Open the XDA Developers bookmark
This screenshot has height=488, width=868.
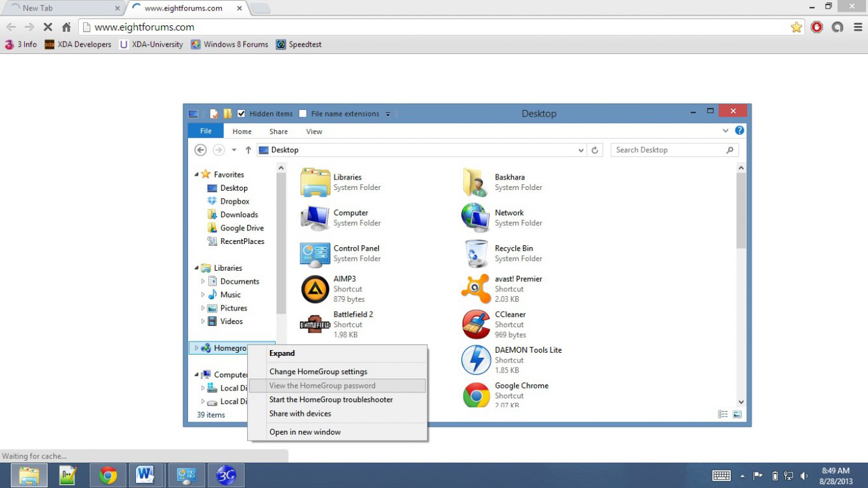tap(78, 44)
